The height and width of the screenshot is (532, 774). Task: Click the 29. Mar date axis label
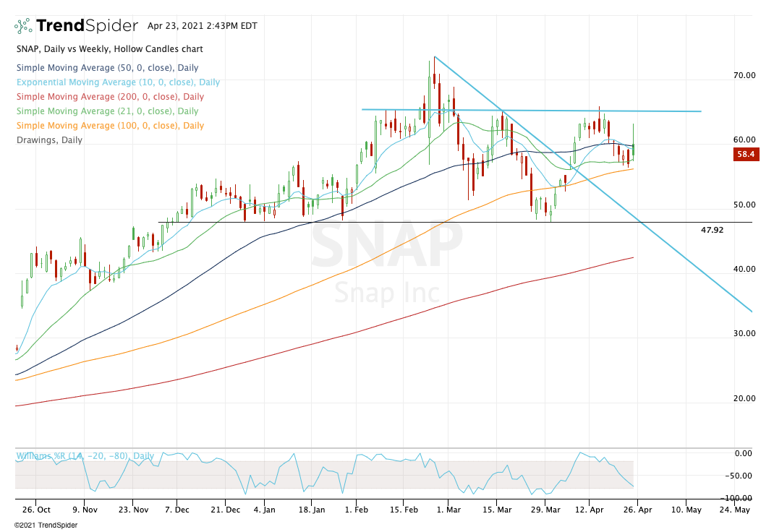(x=545, y=510)
